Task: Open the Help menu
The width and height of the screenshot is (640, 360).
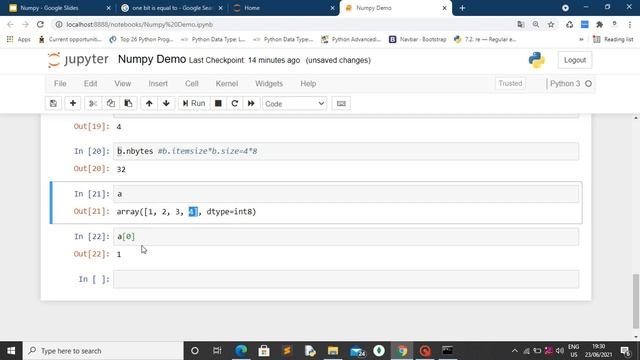Action: point(308,84)
